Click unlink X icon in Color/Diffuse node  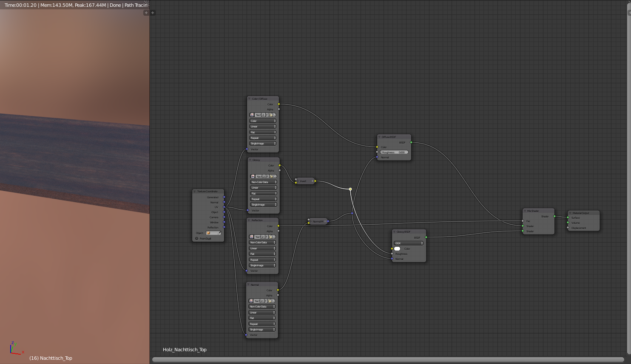[x=274, y=115]
